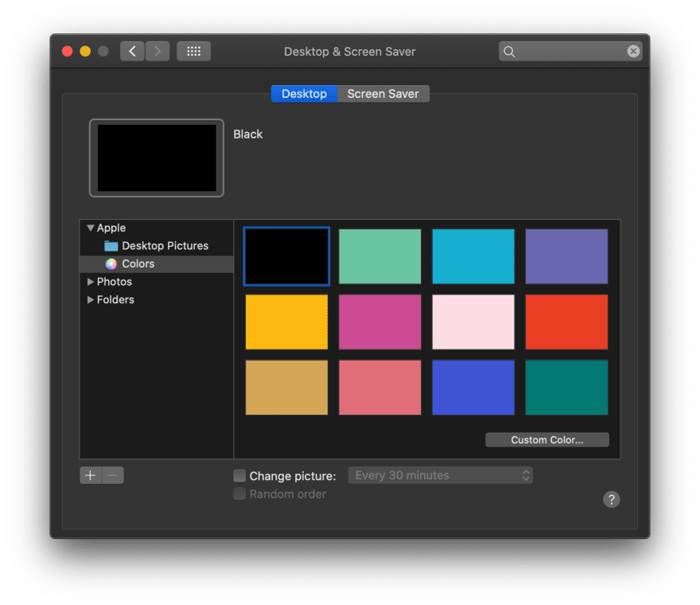The image size is (700, 605).
Task: Close the window with the red button
Action: pyautogui.click(x=68, y=52)
